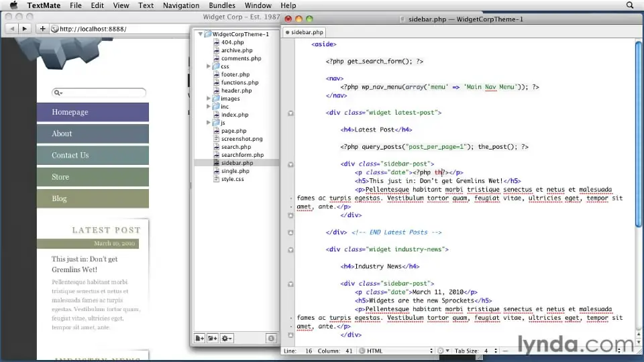Click the browser add bookmark plus button

point(42,29)
